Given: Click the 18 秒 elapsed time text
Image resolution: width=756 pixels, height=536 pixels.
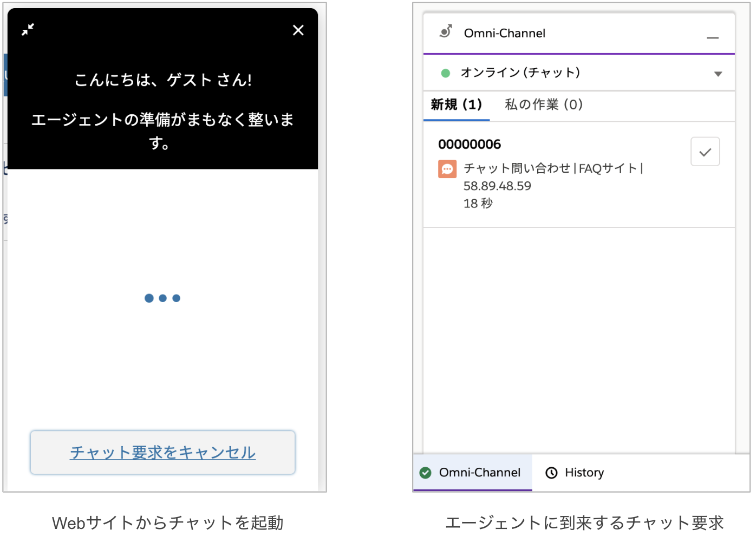Looking at the screenshot, I should pyautogui.click(x=478, y=204).
